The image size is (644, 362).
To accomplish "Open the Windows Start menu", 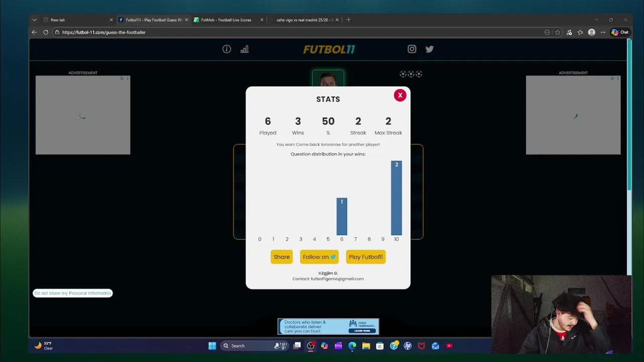I will click(212, 346).
